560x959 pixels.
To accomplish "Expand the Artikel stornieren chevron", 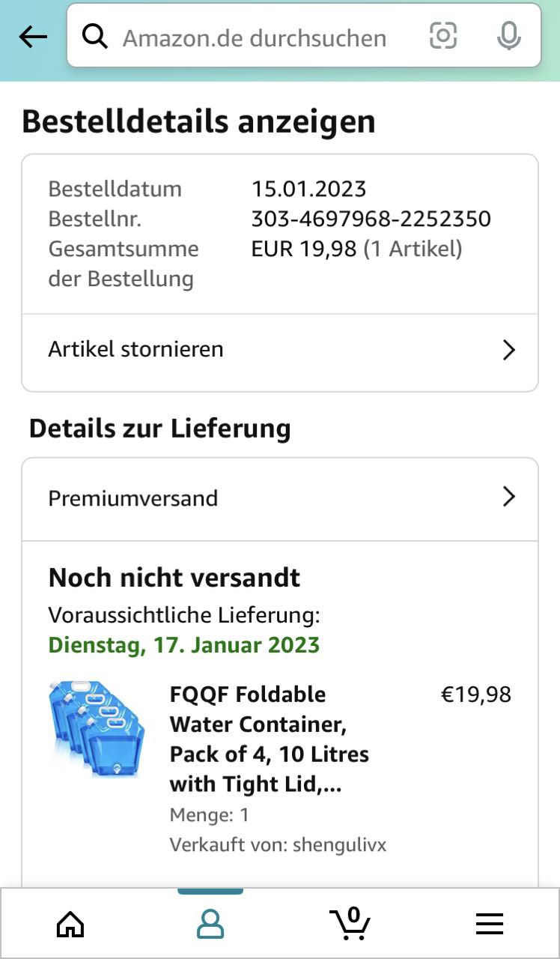I will pyautogui.click(x=509, y=350).
